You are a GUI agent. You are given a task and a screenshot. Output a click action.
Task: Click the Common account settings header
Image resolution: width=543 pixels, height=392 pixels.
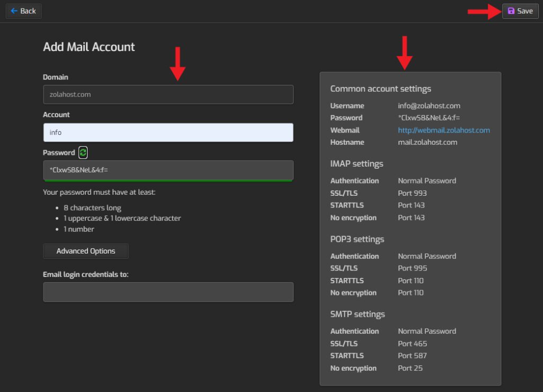point(380,89)
